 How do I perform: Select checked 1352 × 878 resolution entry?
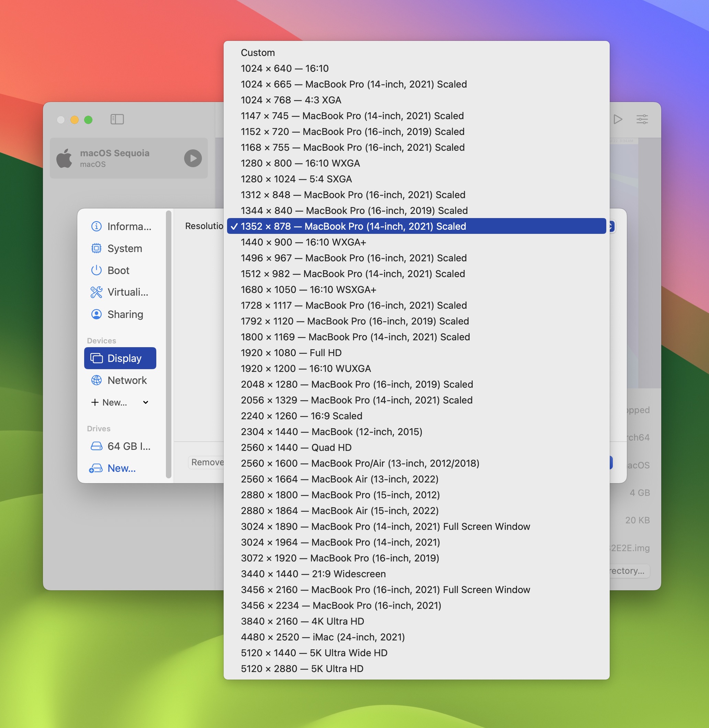[416, 226]
